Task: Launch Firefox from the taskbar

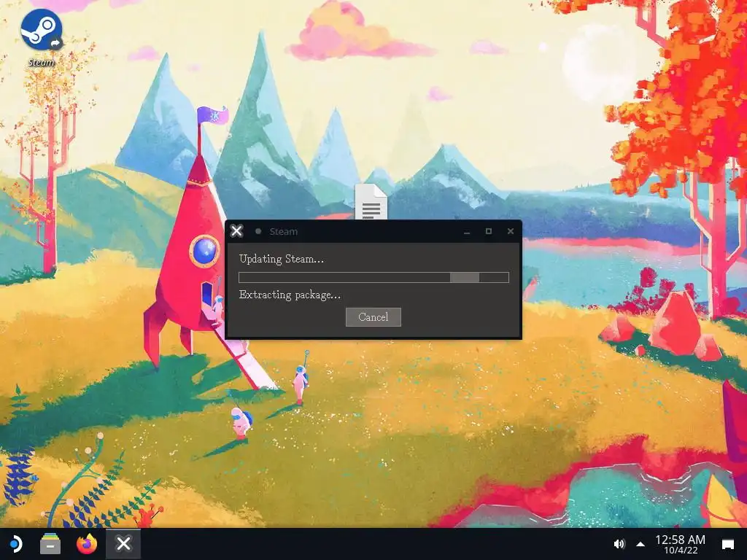Action: 87,543
